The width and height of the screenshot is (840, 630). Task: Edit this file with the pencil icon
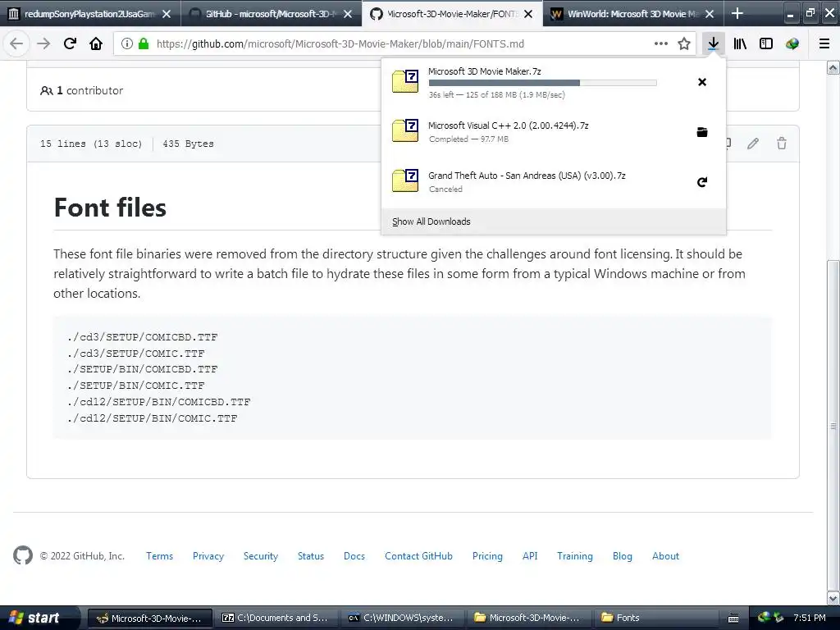(x=753, y=143)
